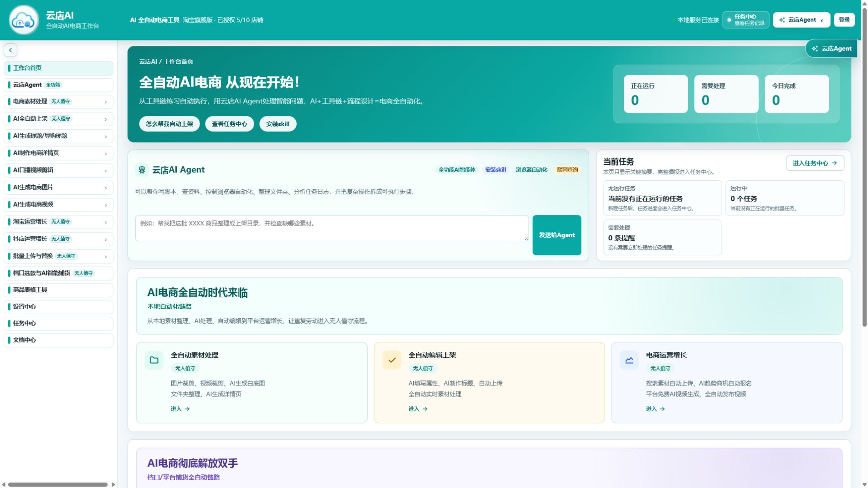Expand AI全自动上架 sidebar chevron
The width and height of the screenshot is (868, 488).
tap(106, 119)
